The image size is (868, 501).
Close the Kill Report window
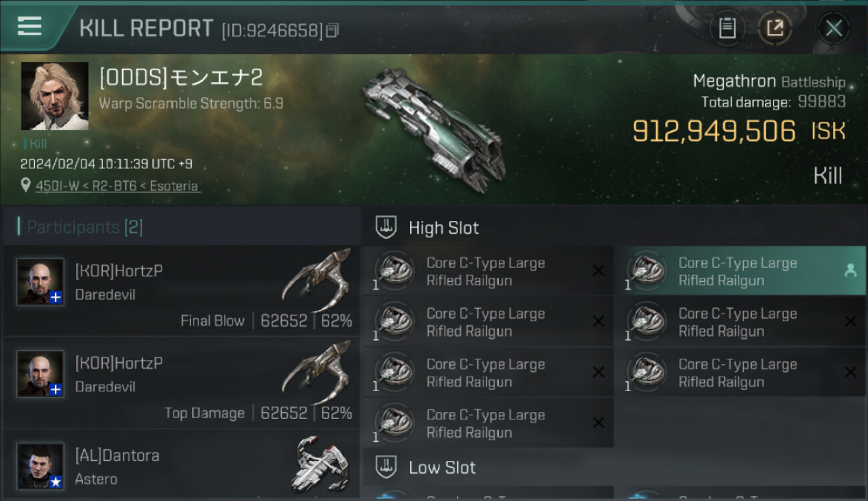click(x=833, y=28)
